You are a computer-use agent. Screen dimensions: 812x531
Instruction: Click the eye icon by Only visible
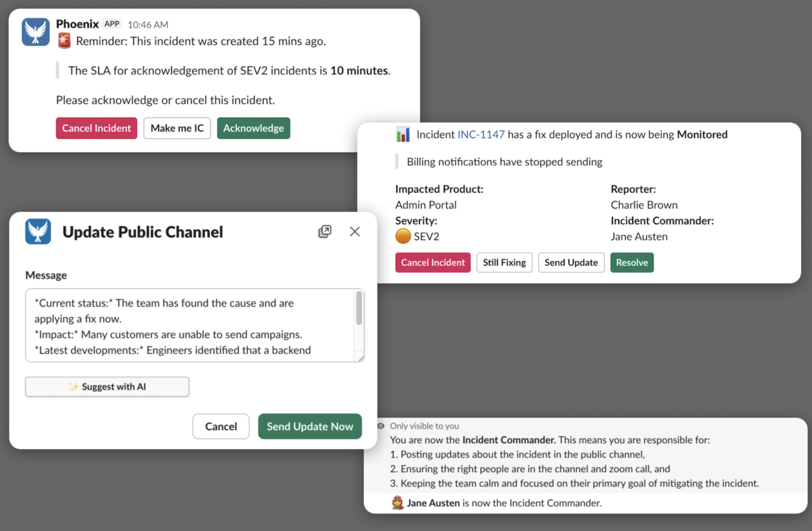coord(381,426)
